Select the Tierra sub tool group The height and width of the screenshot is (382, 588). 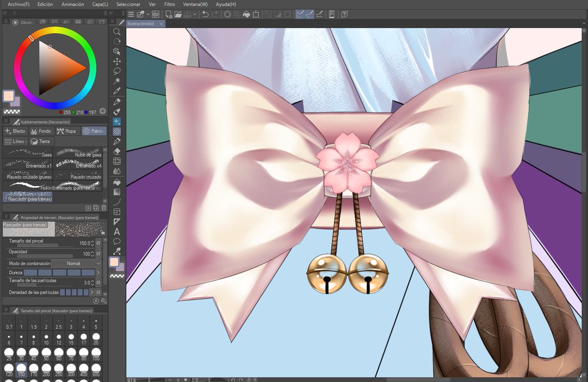click(41, 141)
